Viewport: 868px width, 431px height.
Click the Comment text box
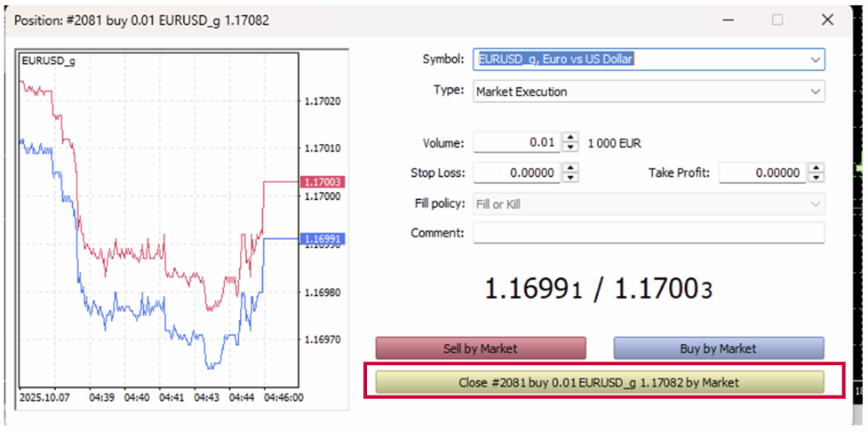[649, 233]
